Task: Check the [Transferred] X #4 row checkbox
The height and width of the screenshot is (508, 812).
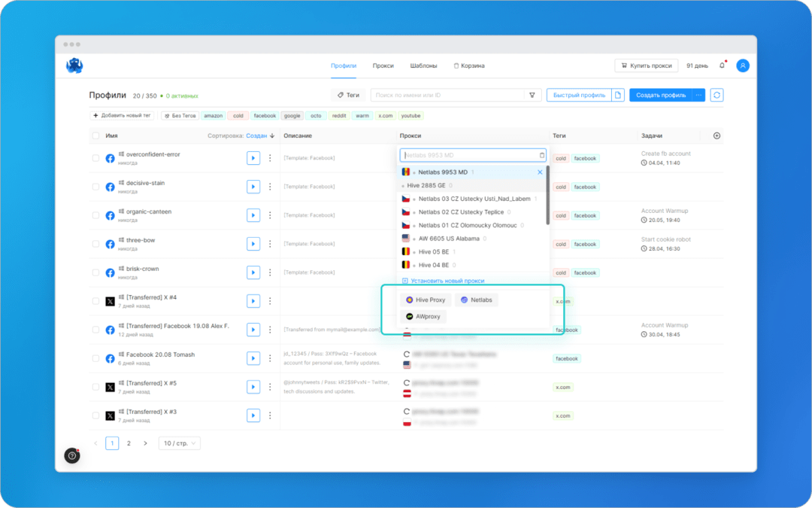Action: (x=95, y=301)
